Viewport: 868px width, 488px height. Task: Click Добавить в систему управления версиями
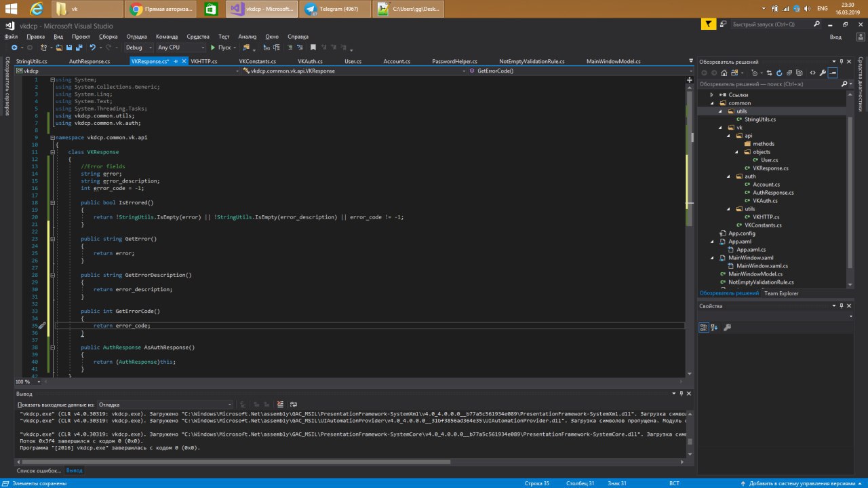[x=802, y=483]
